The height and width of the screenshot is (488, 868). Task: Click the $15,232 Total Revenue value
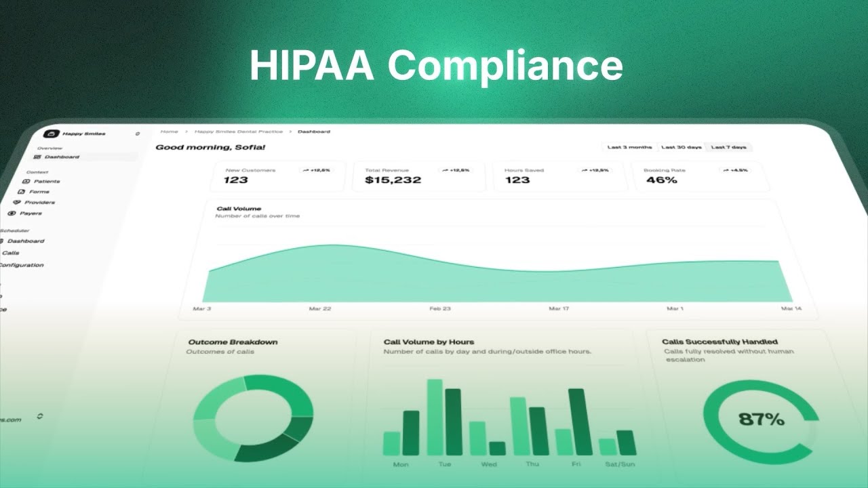[393, 180]
